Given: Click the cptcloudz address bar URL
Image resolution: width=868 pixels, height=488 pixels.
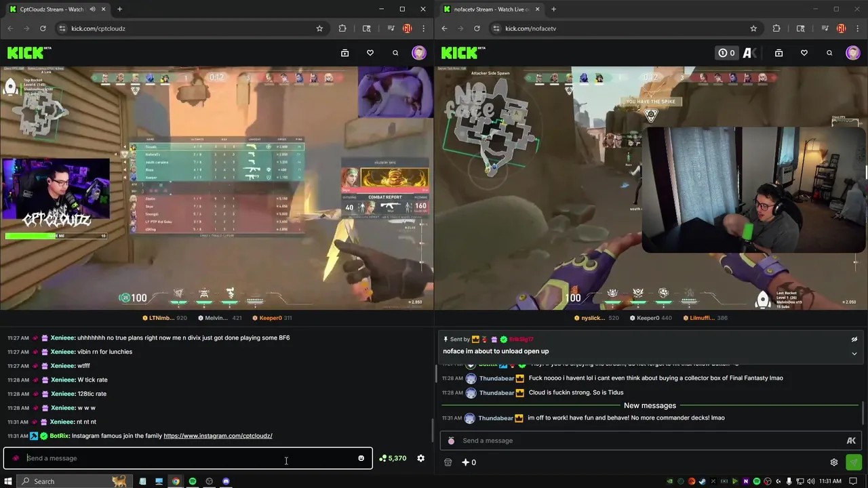Looking at the screenshot, I should (98, 28).
